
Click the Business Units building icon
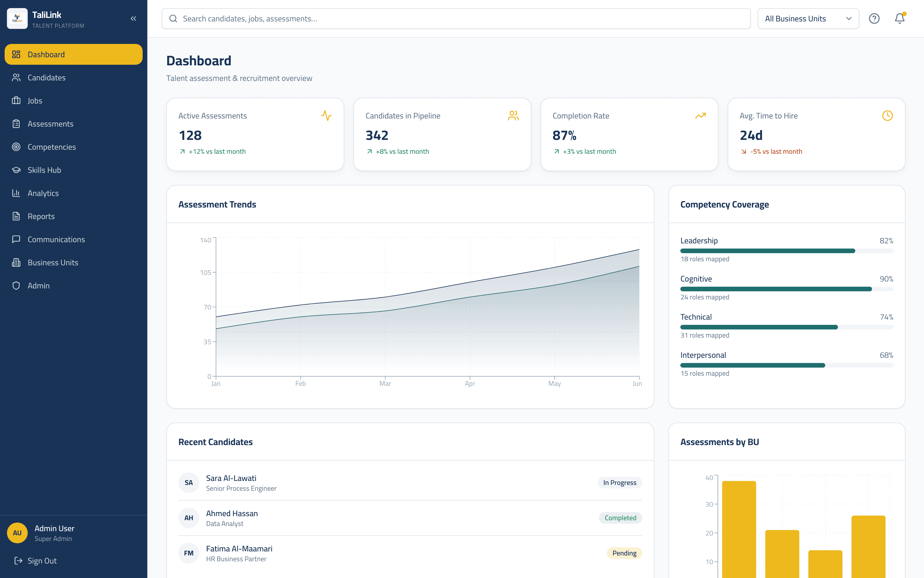(16, 263)
